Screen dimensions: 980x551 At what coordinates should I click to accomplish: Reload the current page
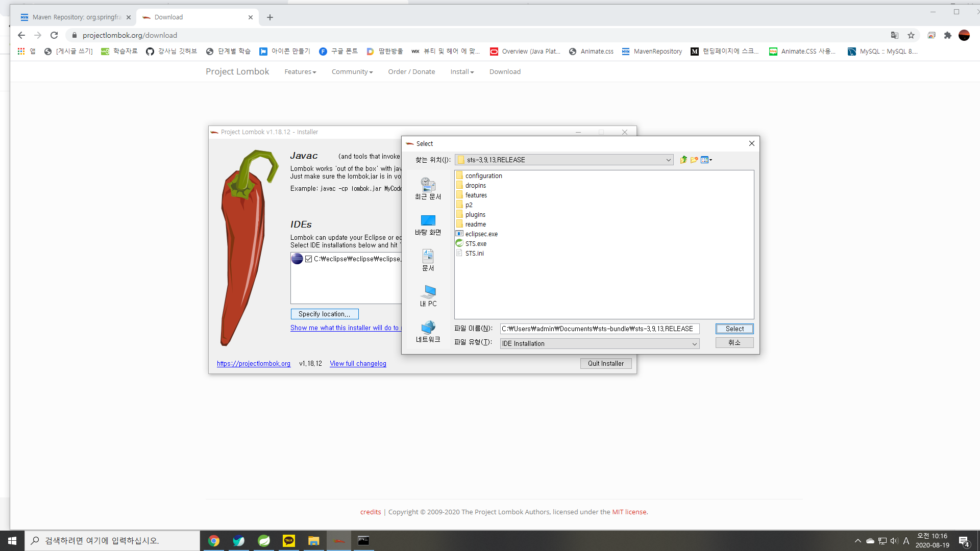point(54,35)
